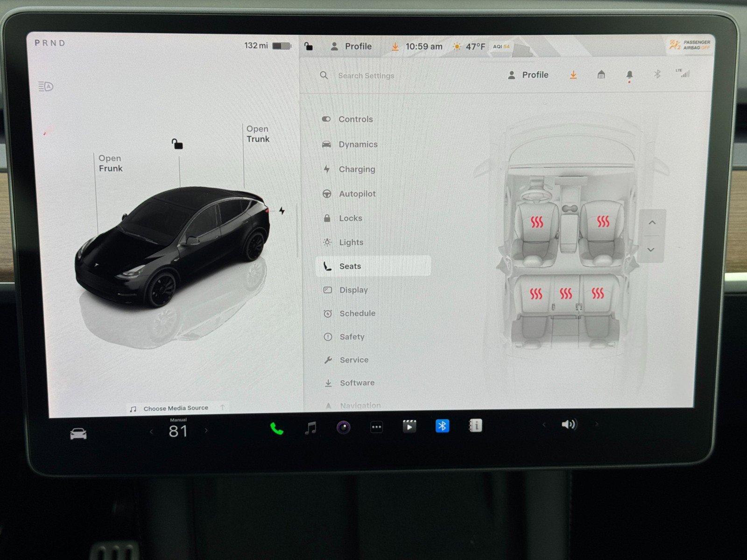The width and height of the screenshot is (747, 560).
Task: Tap the down chevron beside the seat diagram
Action: coord(652,250)
